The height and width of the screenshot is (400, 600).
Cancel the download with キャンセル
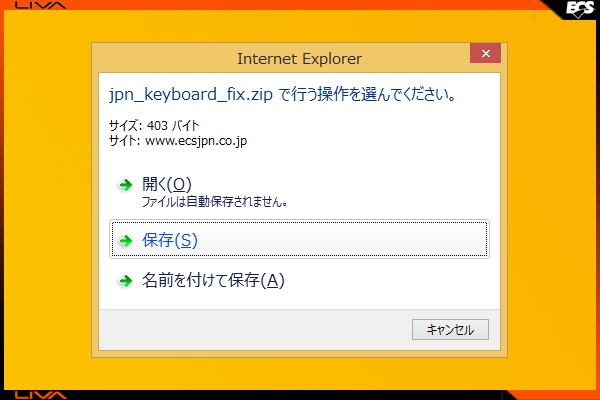[x=450, y=330]
